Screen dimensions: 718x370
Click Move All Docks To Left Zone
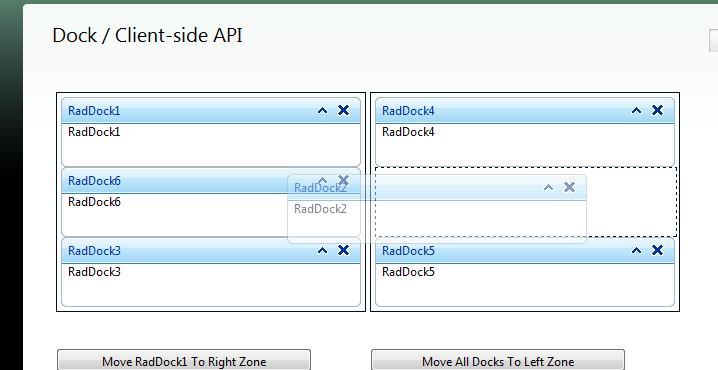tap(498, 360)
